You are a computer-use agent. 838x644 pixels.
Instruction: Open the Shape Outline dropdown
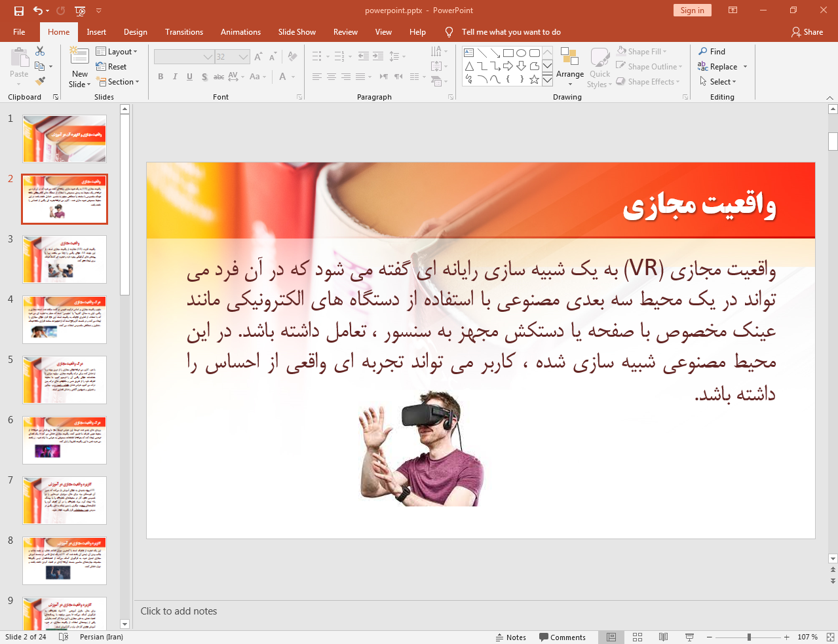(x=649, y=67)
